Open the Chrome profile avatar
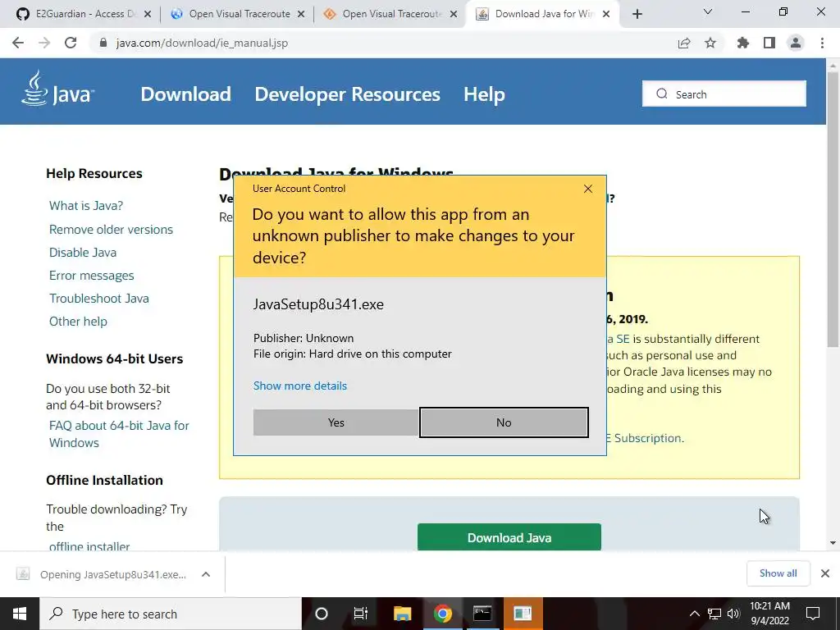This screenshot has height=630, width=840. coord(796,43)
